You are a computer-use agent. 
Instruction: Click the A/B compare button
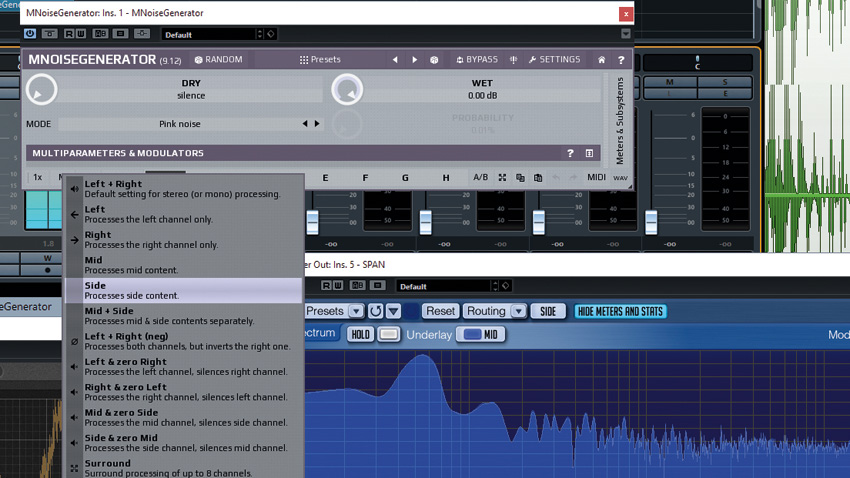click(480, 177)
